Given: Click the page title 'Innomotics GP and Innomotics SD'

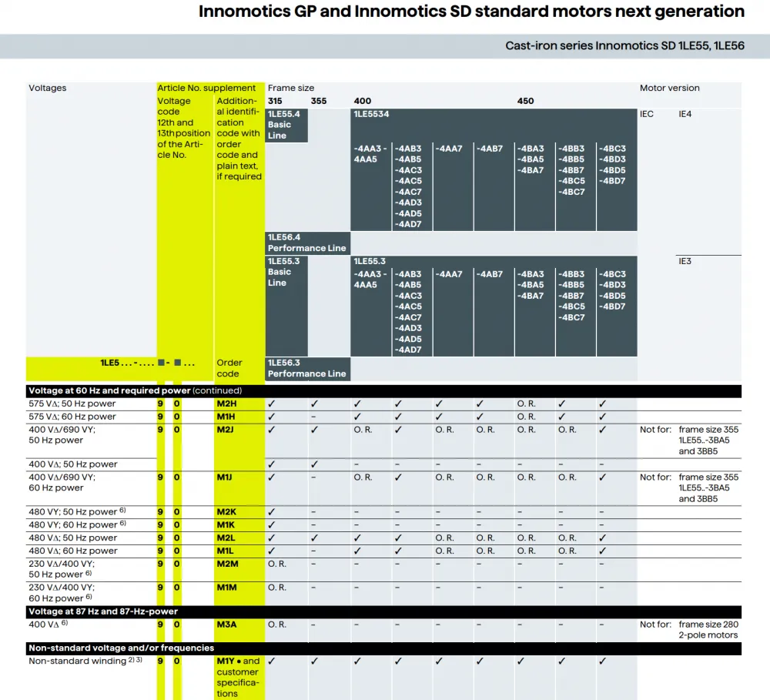Looking at the screenshot, I should point(471,12).
